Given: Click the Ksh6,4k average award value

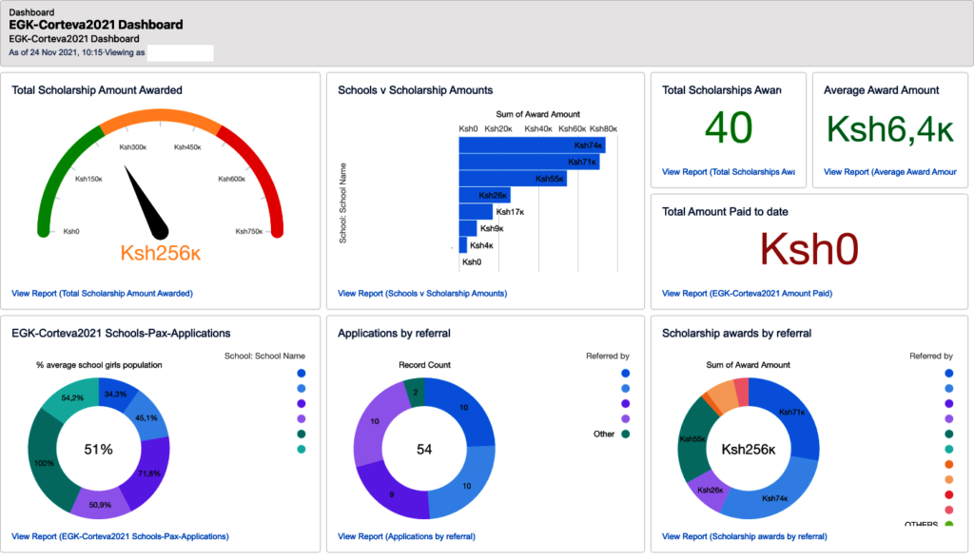Looking at the screenshot, I should [890, 129].
